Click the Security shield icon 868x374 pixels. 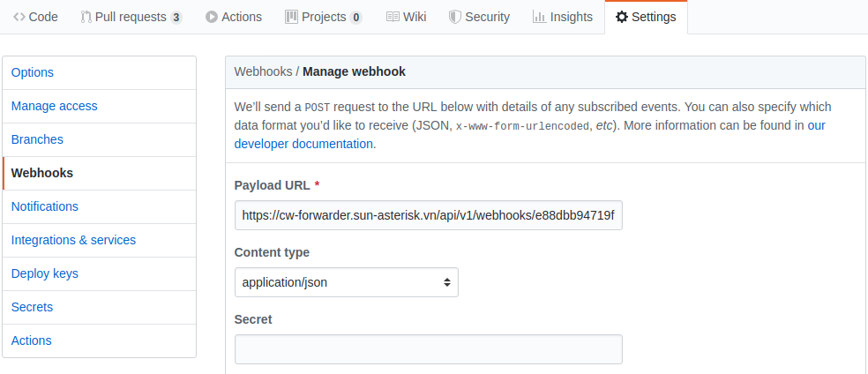[454, 17]
